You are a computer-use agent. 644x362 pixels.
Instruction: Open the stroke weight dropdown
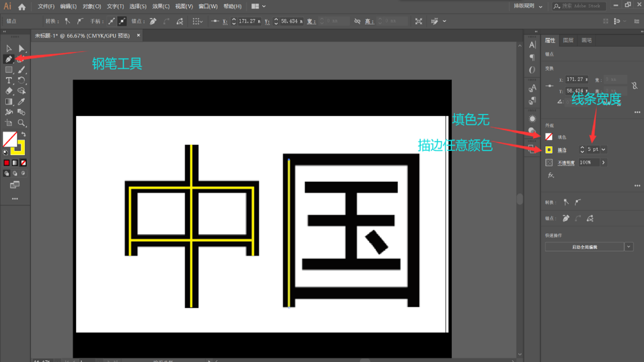tap(603, 149)
